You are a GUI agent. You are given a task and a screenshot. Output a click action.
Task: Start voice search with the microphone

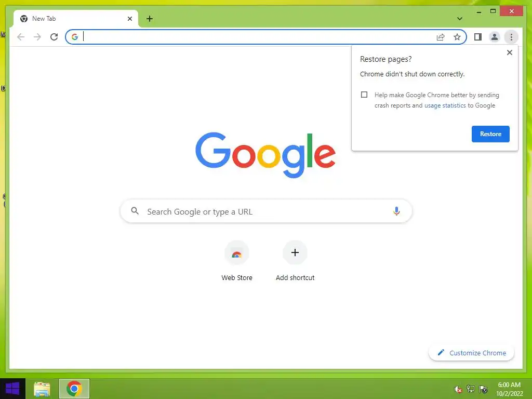pos(396,211)
